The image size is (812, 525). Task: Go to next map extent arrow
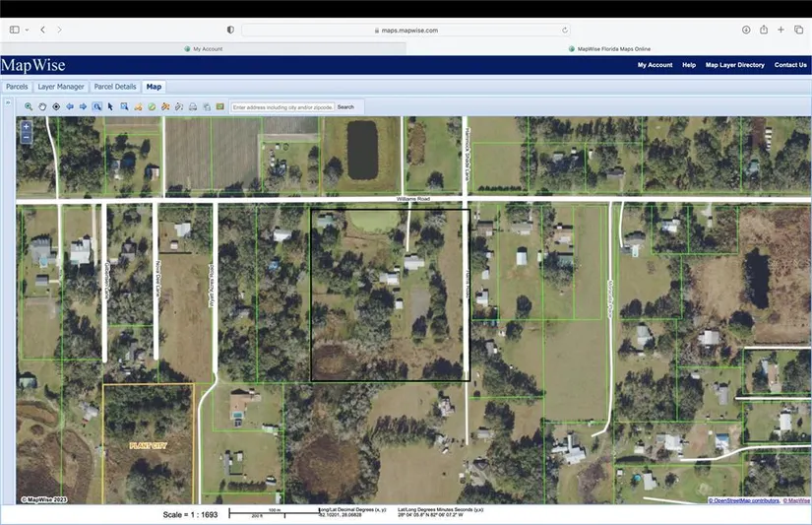(x=83, y=106)
